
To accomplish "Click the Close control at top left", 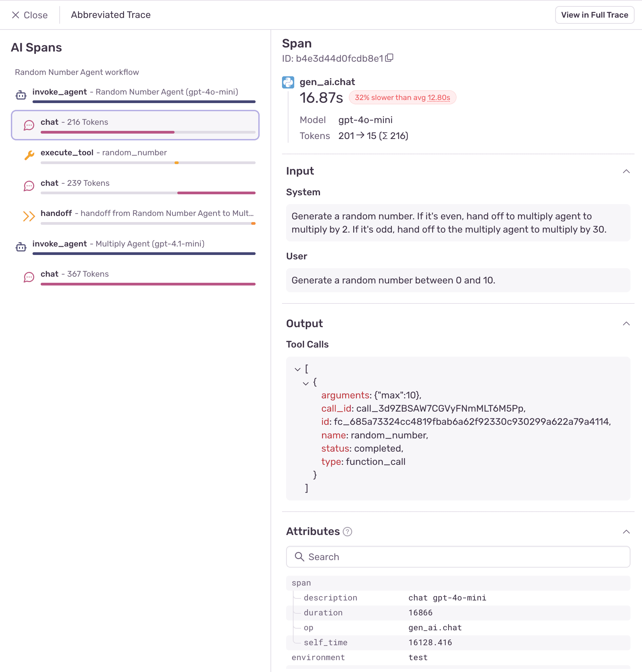I will point(29,15).
